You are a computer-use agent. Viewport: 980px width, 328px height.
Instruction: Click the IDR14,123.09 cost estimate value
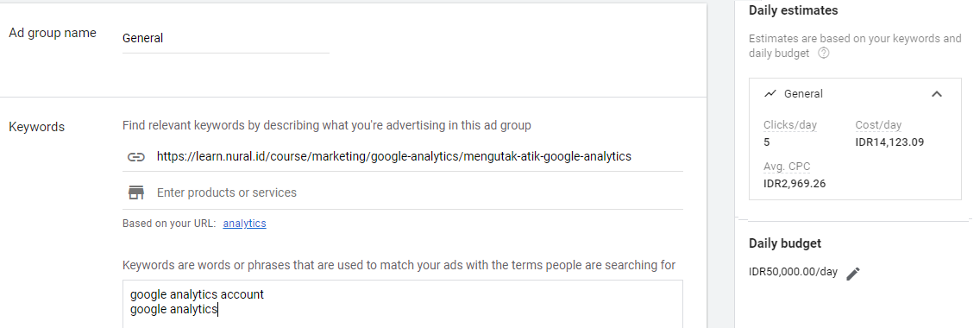point(889,142)
